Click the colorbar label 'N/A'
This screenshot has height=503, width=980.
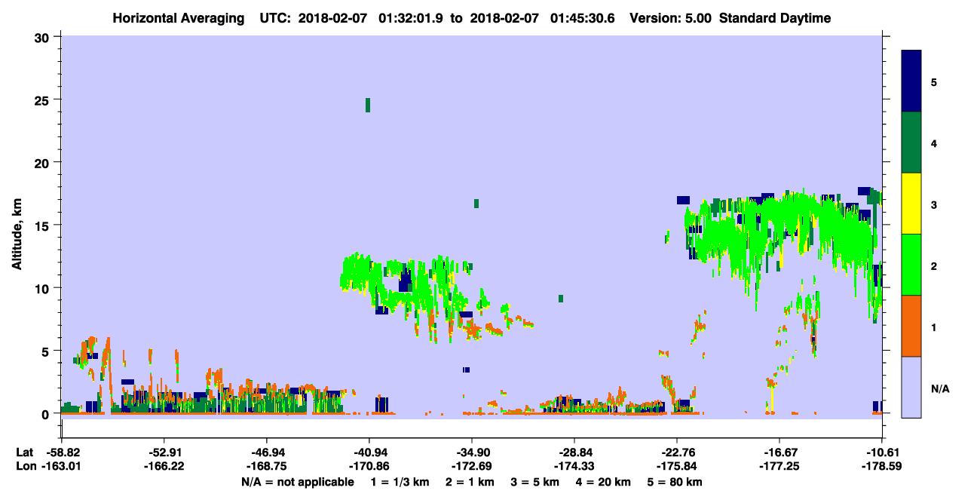click(939, 388)
